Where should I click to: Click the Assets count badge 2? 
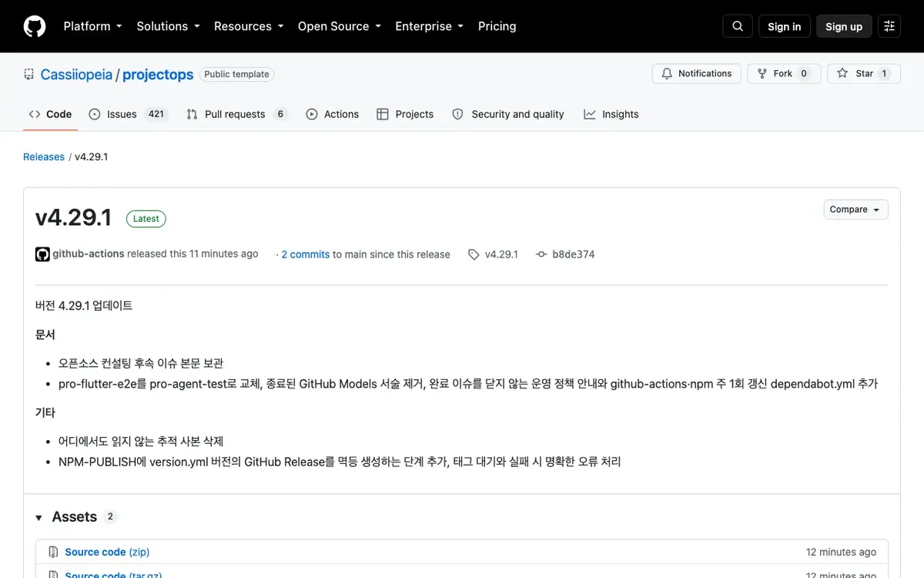tap(110, 517)
